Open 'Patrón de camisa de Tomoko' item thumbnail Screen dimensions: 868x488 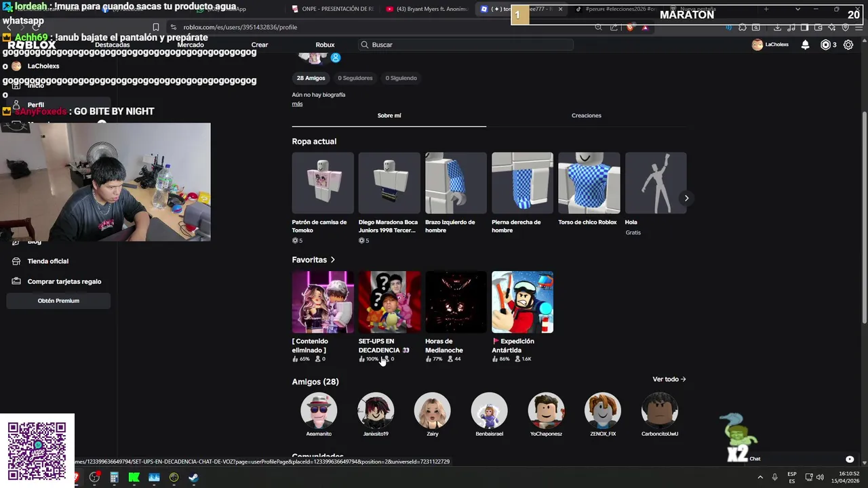coord(323,183)
